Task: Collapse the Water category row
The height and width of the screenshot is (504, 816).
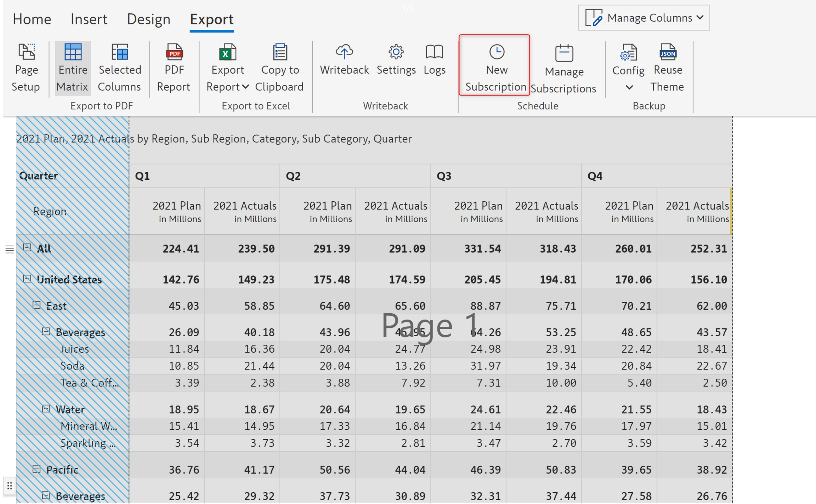Action: pos(46,408)
